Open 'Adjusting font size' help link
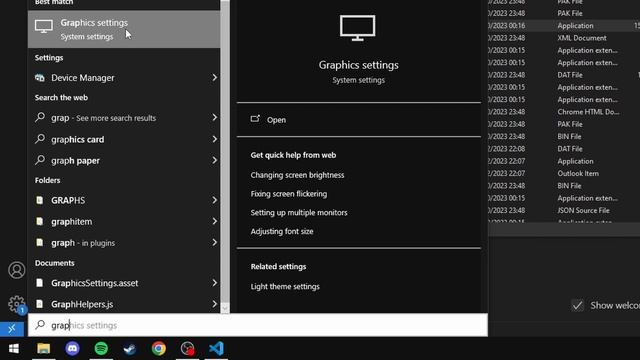The width and height of the screenshot is (640, 360). click(x=282, y=231)
